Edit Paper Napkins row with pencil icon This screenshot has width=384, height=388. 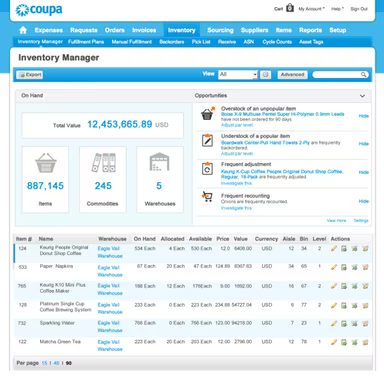(x=334, y=267)
